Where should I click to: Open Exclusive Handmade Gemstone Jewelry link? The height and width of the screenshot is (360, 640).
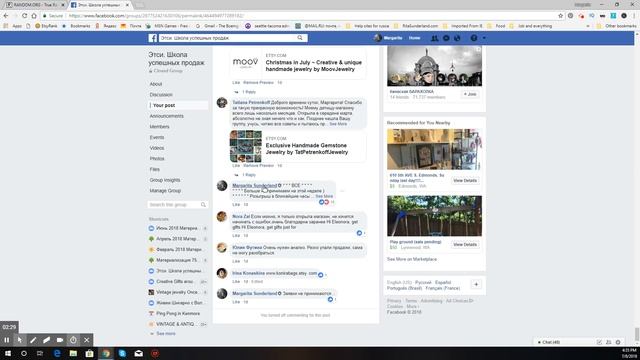[307, 149]
